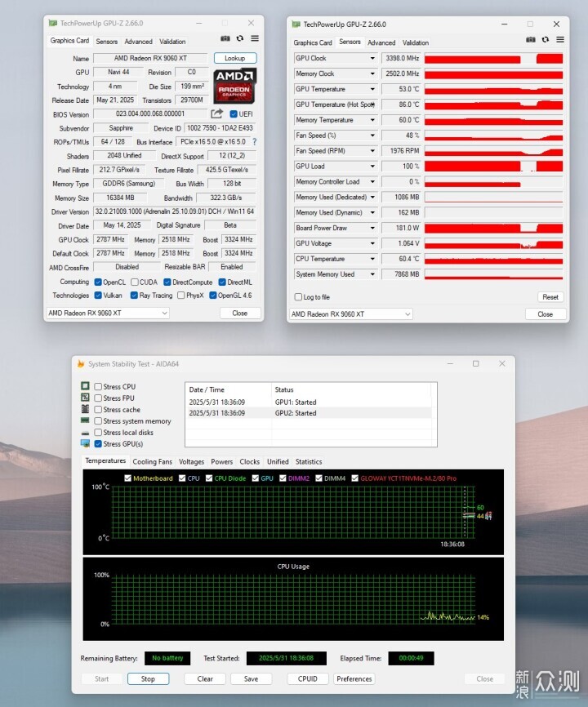Click Save button in AIDA64
The height and width of the screenshot is (707, 588).
tap(252, 678)
